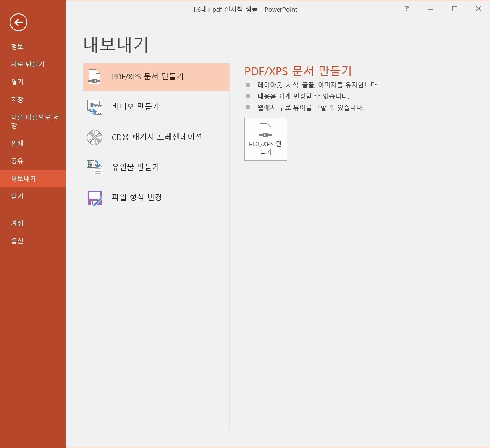Click 저장 (Save) in the sidebar

pyautogui.click(x=17, y=99)
